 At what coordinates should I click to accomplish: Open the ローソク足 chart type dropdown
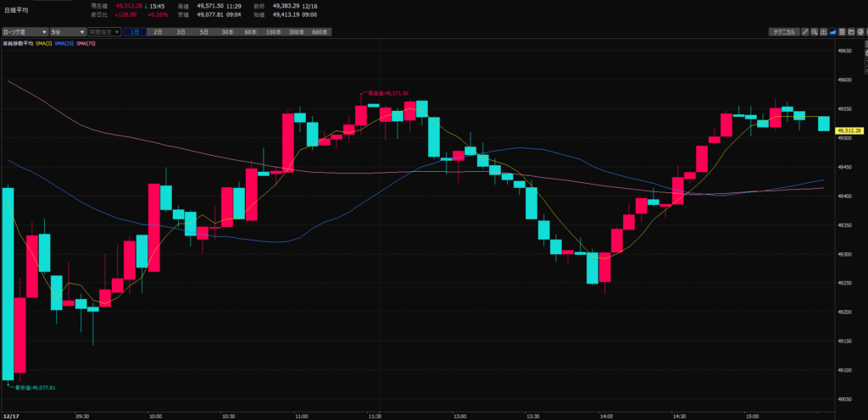click(x=24, y=31)
